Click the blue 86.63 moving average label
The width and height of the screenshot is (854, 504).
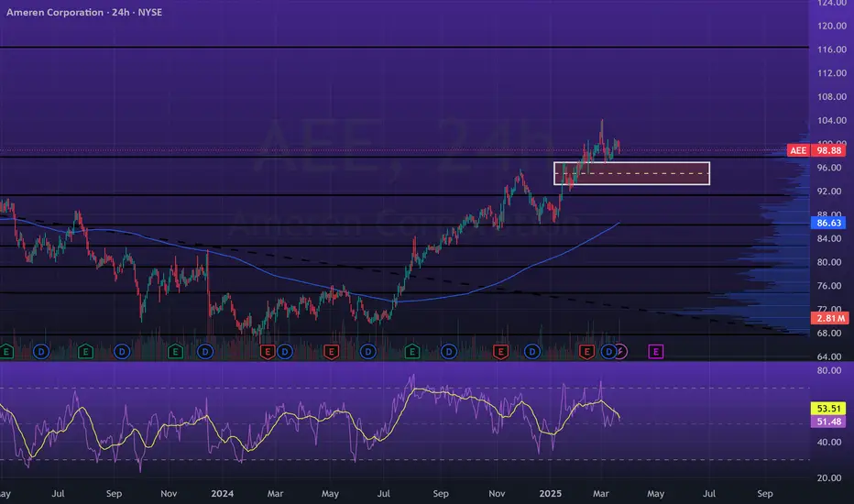point(828,223)
